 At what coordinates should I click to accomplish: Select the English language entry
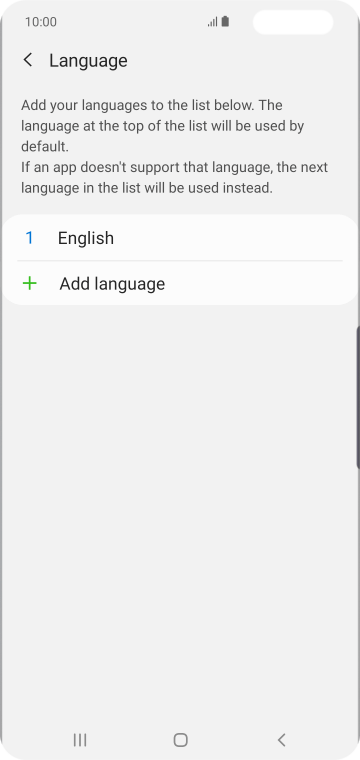(180, 238)
